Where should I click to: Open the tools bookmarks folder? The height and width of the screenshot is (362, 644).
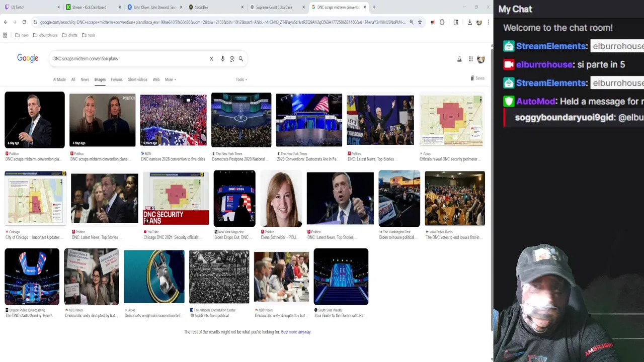88,35
